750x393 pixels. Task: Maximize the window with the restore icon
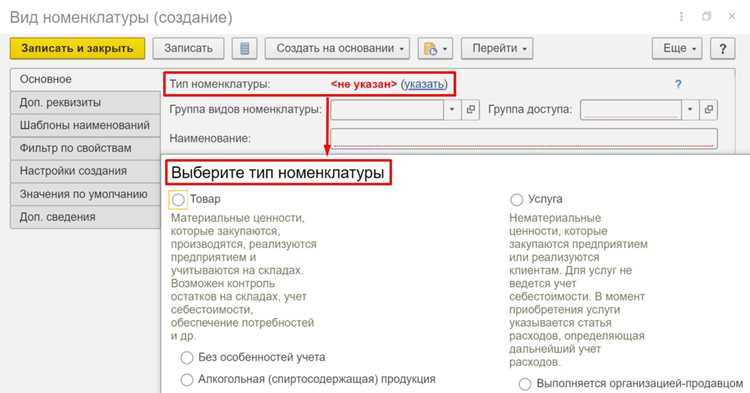tap(706, 17)
